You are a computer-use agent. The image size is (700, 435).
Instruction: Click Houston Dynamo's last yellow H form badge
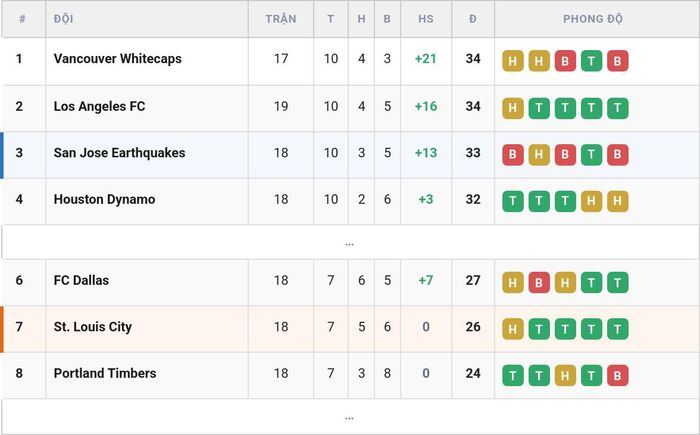pos(617,201)
